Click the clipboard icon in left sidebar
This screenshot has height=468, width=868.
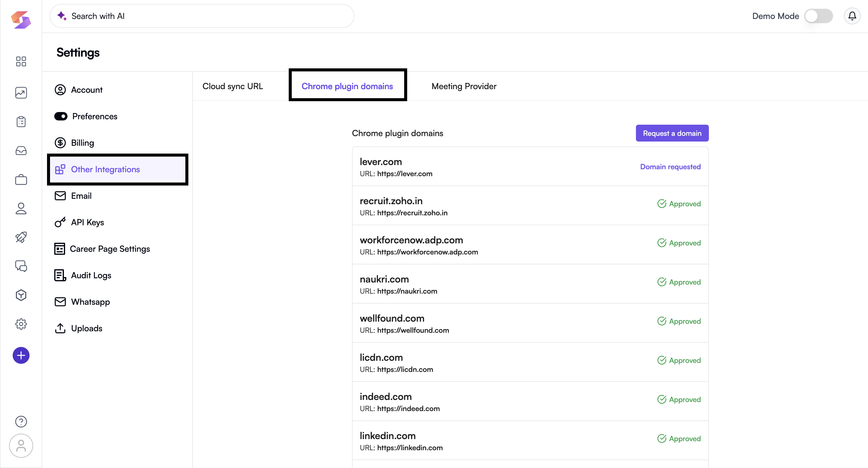coord(21,122)
